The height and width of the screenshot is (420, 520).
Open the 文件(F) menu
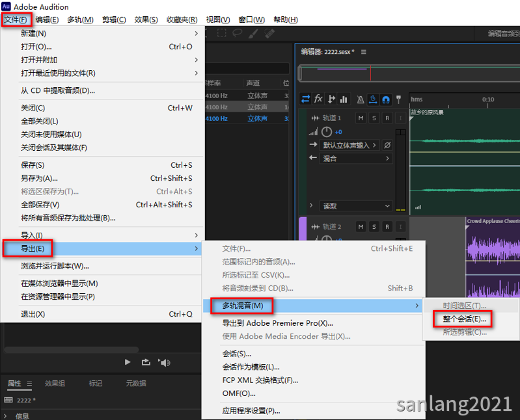[x=15, y=20]
